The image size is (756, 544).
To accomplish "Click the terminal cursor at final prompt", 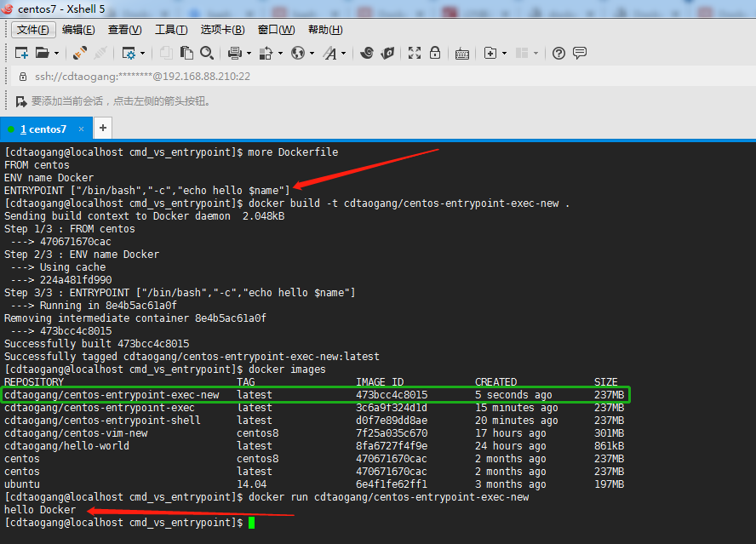I will pyautogui.click(x=251, y=523).
